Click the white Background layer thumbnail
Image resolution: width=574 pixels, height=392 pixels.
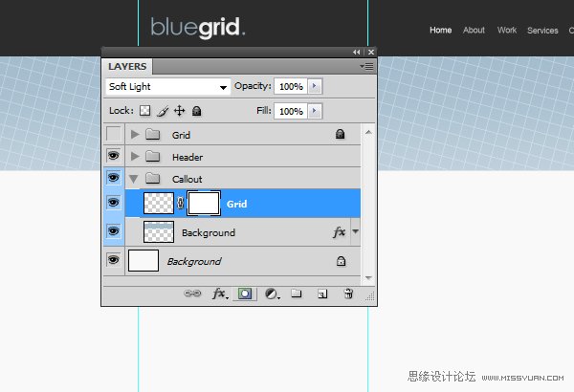(x=143, y=261)
